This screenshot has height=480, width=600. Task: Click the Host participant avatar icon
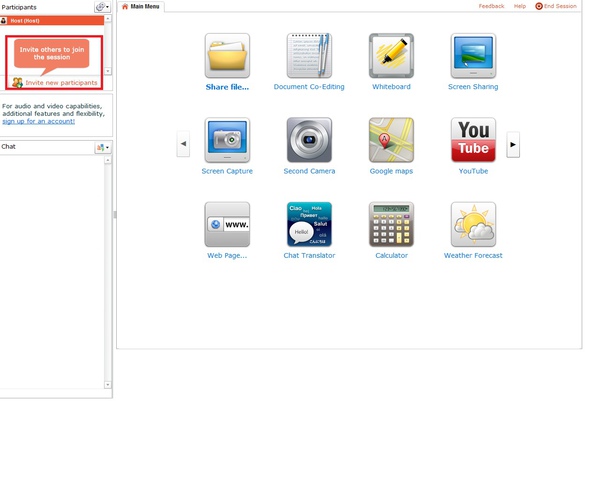point(3,21)
